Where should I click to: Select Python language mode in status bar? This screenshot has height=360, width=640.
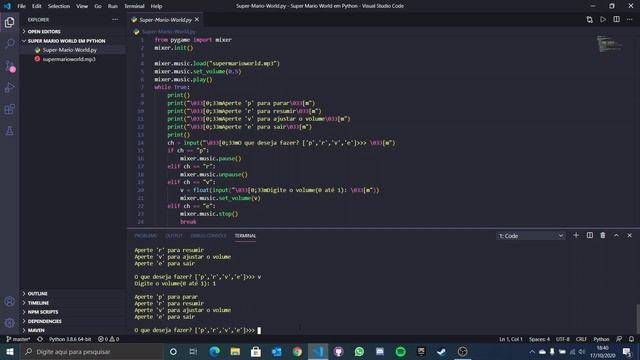[601, 339]
